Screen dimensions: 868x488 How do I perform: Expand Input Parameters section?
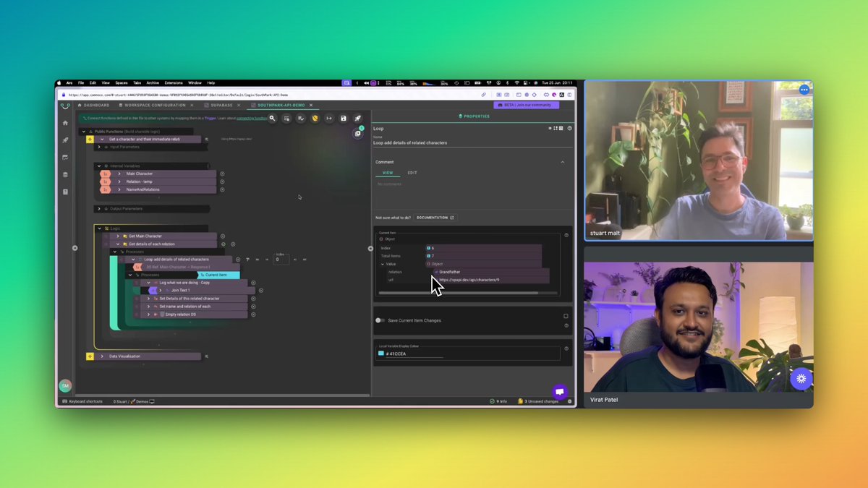[99, 147]
